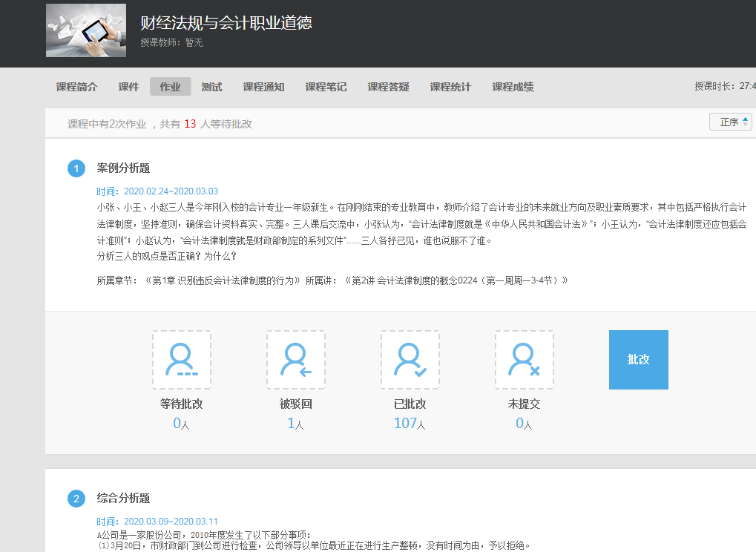Open the 课程成绩 tab

tap(513, 87)
